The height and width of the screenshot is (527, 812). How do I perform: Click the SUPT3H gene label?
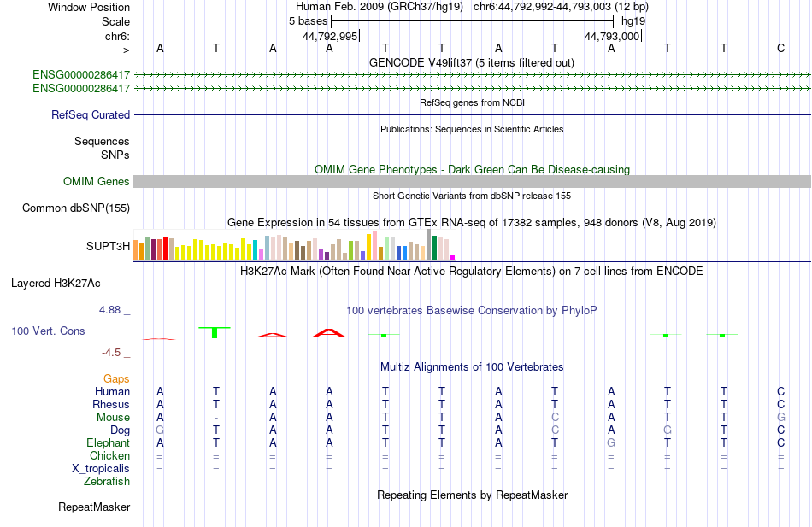tap(108, 246)
